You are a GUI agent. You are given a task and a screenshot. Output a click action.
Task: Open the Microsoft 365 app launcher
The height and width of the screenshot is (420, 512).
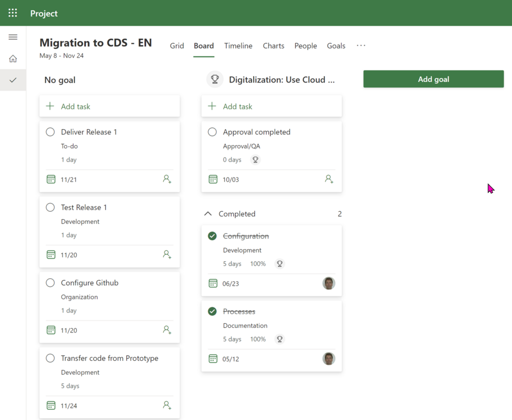(x=13, y=13)
